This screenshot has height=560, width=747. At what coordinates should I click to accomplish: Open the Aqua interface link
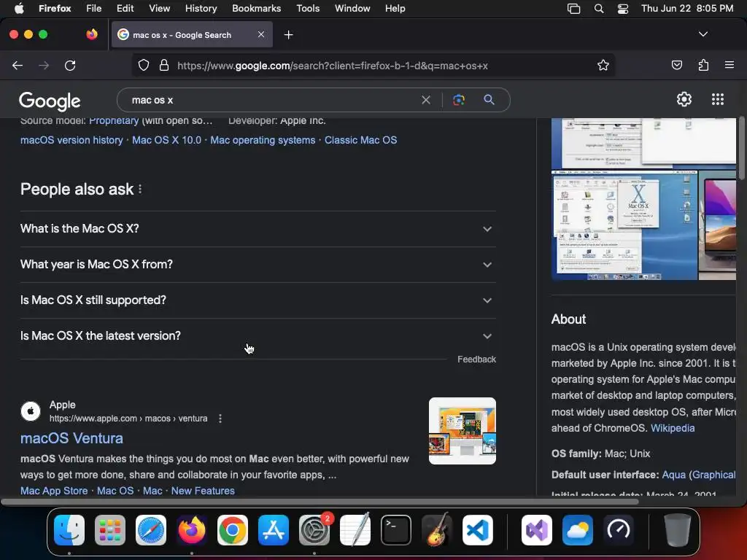(x=673, y=475)
